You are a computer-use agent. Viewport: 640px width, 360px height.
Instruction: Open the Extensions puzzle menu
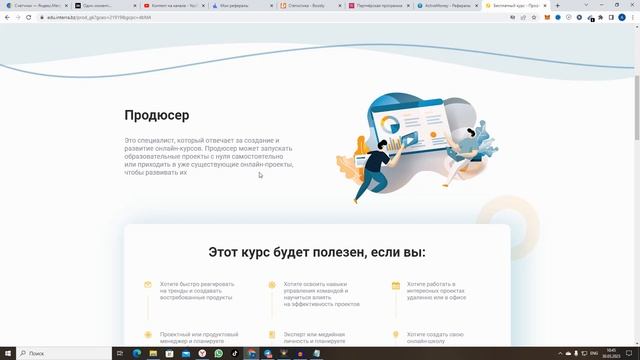tap(600, 18)
